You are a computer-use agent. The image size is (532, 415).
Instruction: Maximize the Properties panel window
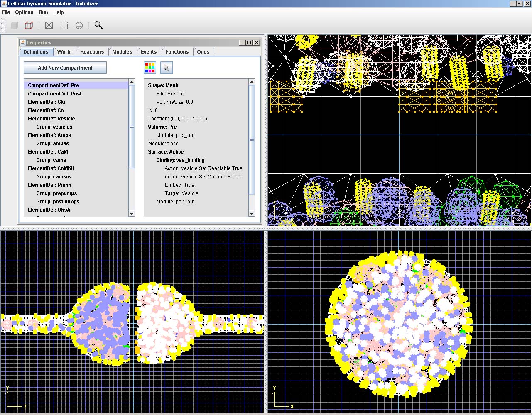click(249, 43)
